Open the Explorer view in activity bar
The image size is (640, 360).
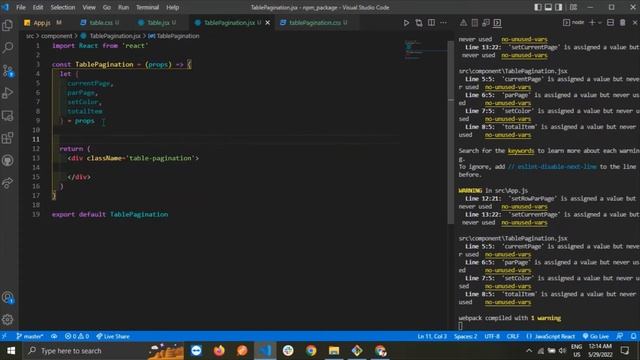click(8, 25)
